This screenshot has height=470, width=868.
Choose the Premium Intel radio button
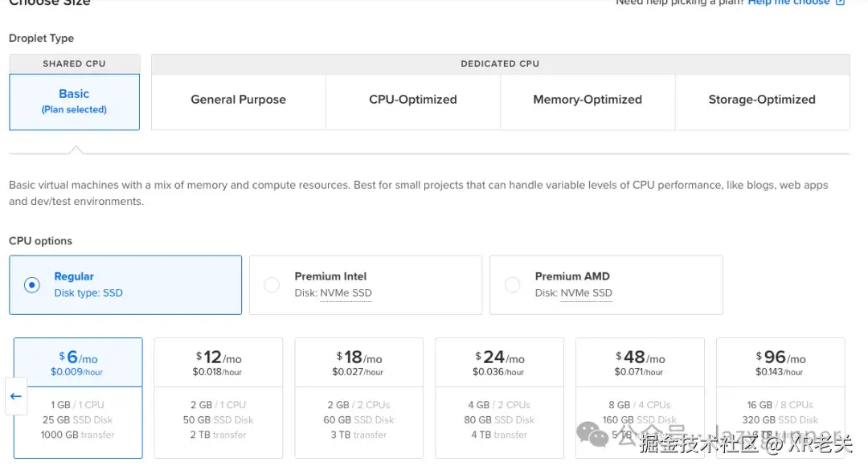272,284
